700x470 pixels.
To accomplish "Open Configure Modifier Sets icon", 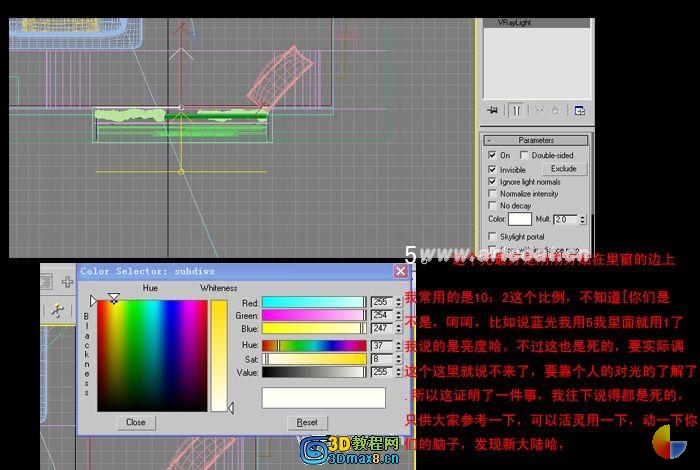I will [579, 110].
